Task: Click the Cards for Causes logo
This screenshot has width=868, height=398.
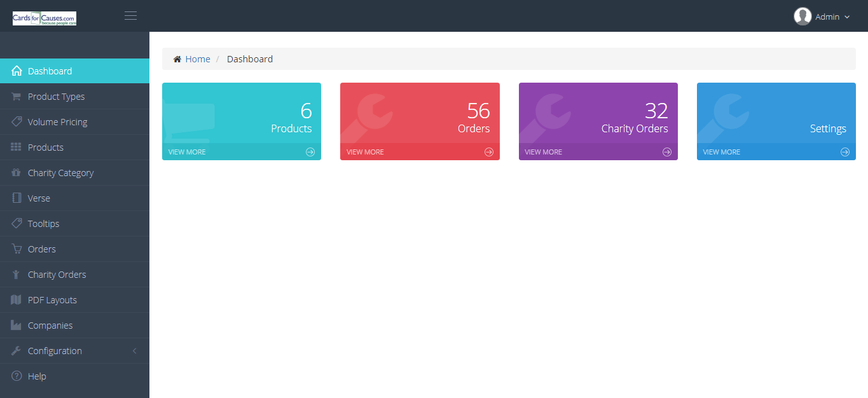Action: (45, 18)
